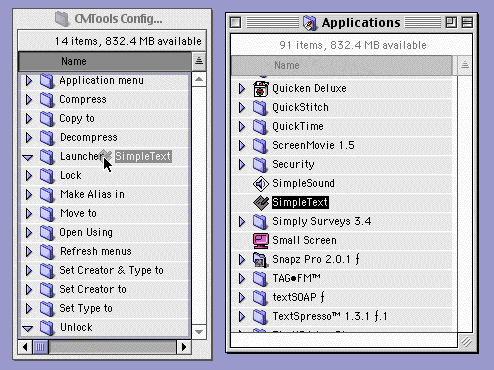The width and height of the screenshot is (494, 370).
Task: Click the Set Creator & Type to folder icon
Action: pyautogui.click(x=47, y=271)
